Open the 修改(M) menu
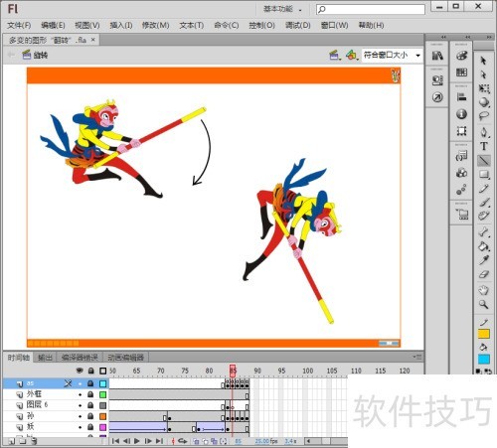497x448 pixels. tap(155, 26)
